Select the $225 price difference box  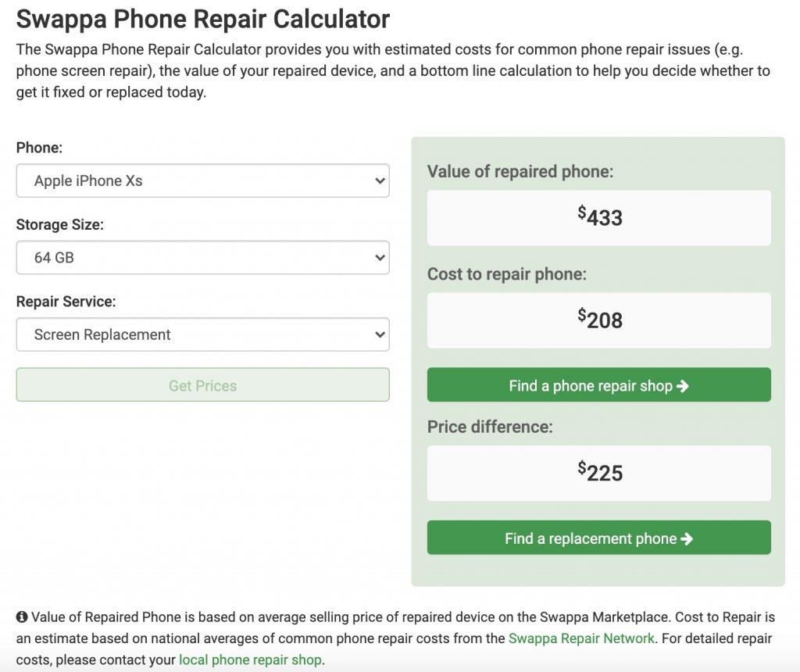(x=599, y=473)
